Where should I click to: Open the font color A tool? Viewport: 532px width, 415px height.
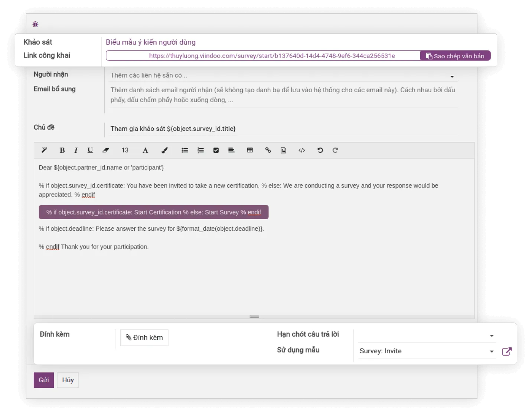pyautogui.click(x=145, y=150)
